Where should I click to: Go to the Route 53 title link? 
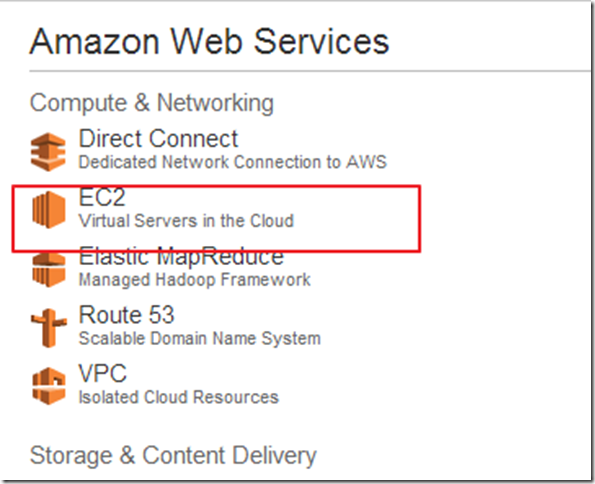(126, 315)
